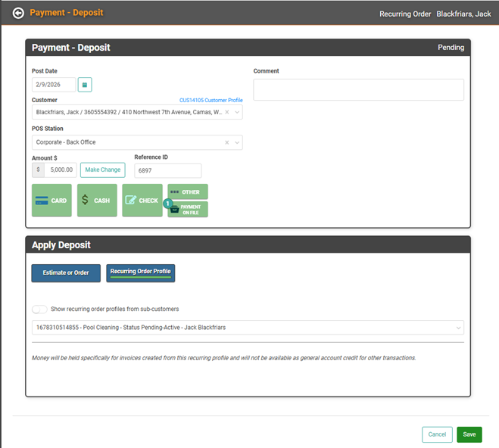Switch to the Estimate or Order tab
This screenshot has height=448, width=499.
tap(66, 273)
